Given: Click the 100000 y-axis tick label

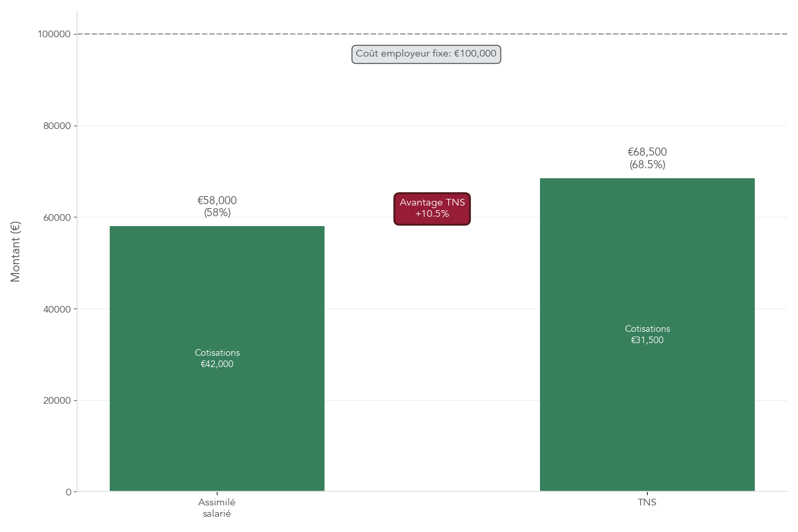Looking at the screenshot, I should click(x=55, y=35).
